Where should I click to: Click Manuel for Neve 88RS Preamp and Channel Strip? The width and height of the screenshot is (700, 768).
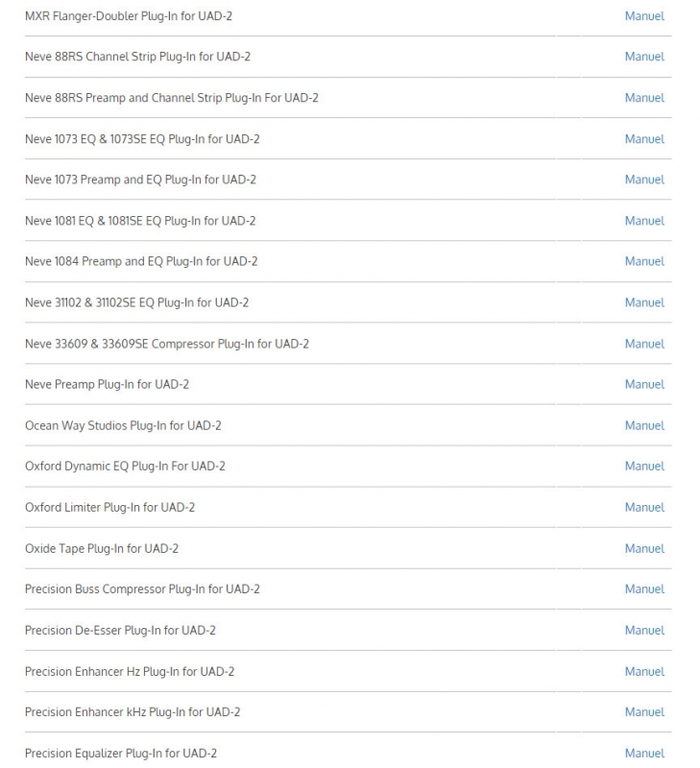(x=643, y=98)
